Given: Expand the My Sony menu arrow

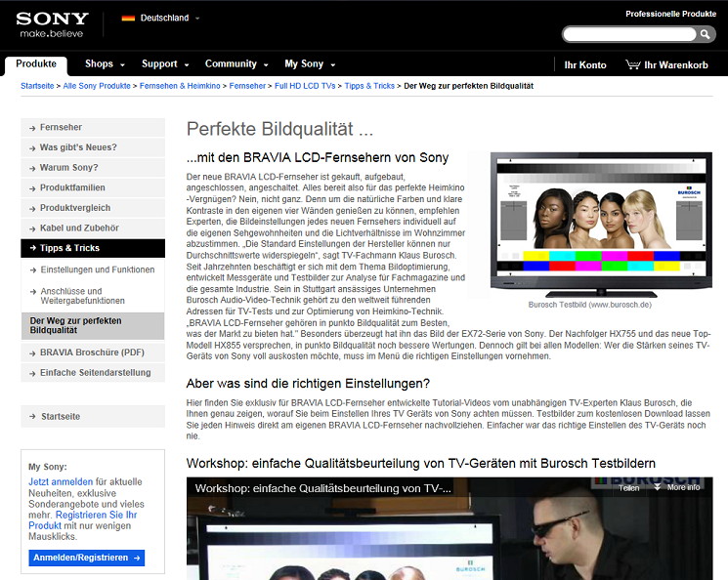Looking at the screenshot, I should point(333,65).
